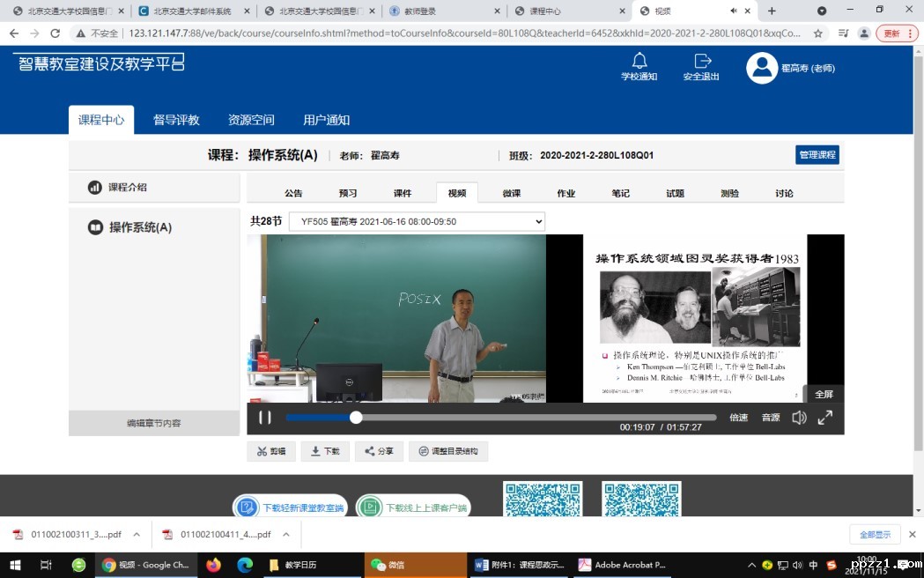Select the 预习 course tab

pyautogui.click(x=348, y=193)
